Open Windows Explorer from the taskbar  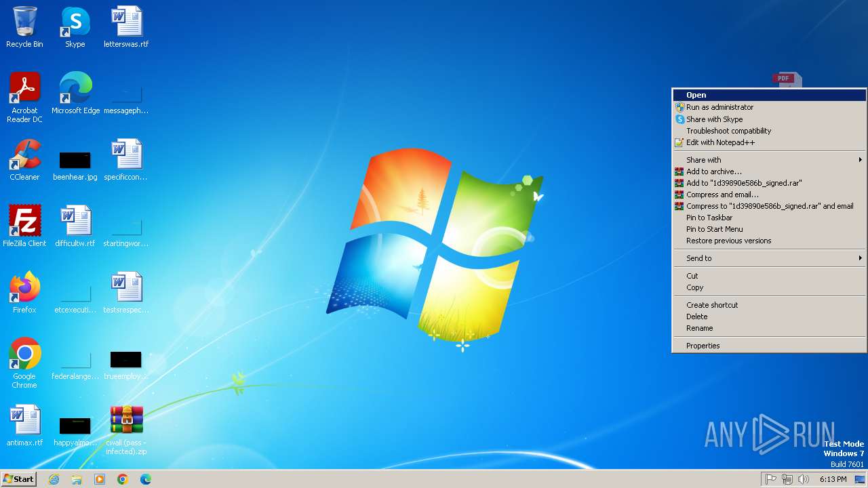coord(77,479)
